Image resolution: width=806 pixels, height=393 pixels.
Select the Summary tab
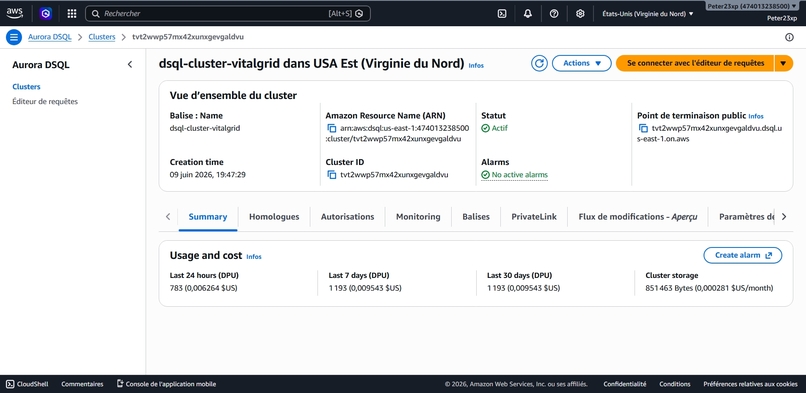[208, 217]
